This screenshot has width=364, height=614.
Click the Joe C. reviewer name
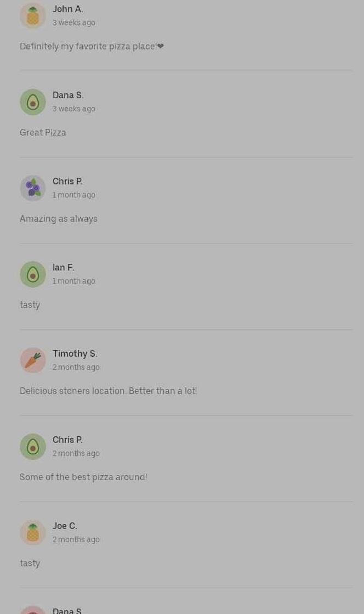click(x=65, y=526)
